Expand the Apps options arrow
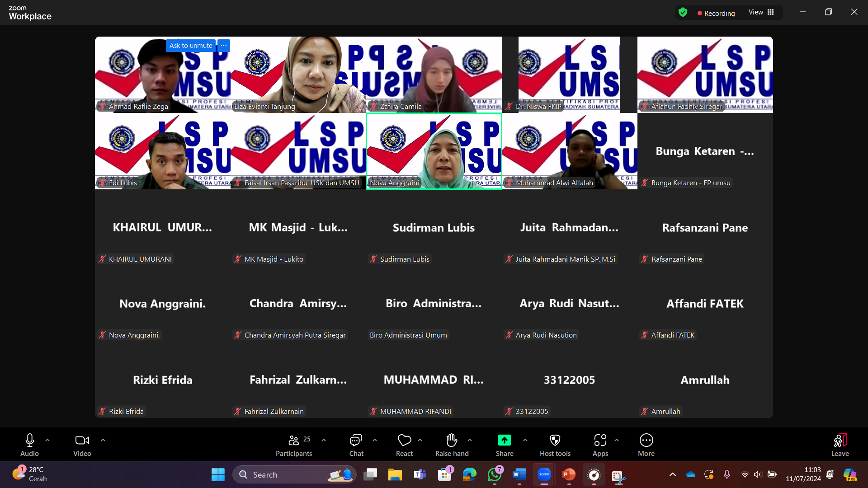Image resolution: width=868 pixels, height=488 pixels. (617, 440)
